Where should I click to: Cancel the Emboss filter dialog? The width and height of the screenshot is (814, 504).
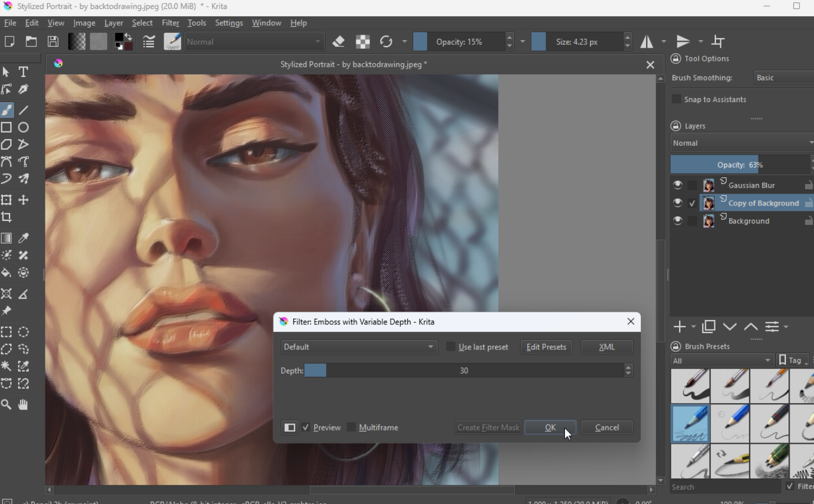(x=607, y=428)
